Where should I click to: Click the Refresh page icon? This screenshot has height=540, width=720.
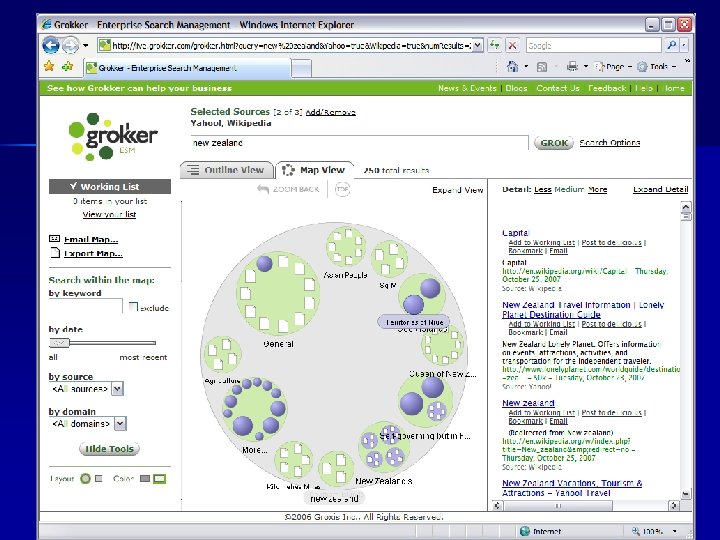494,45
